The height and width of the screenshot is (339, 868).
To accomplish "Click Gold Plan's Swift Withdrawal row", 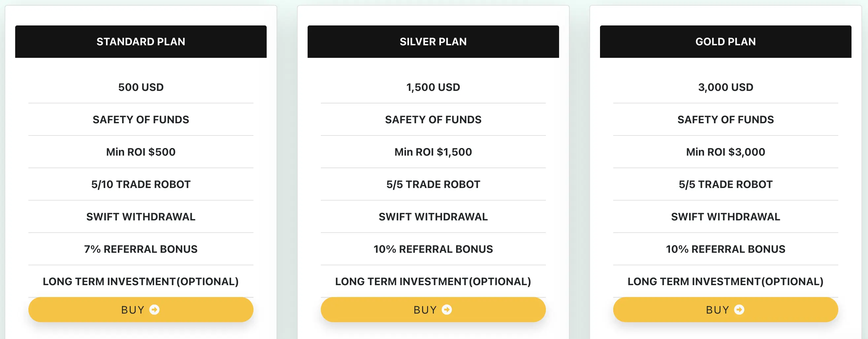I will (725, 216).
